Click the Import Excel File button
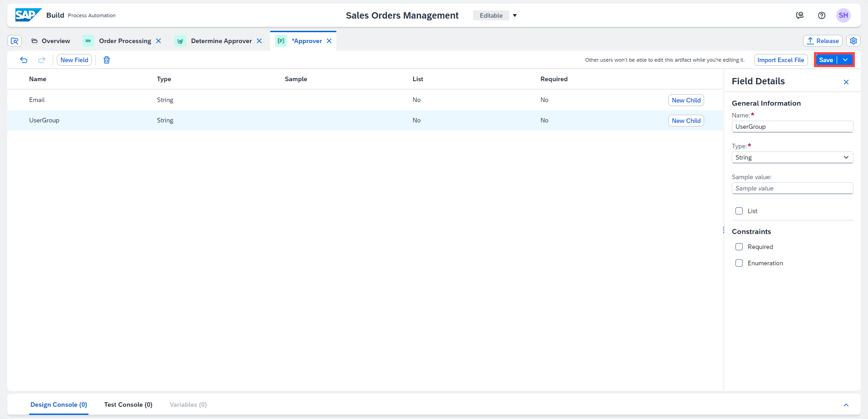 (x=780, y=60)
